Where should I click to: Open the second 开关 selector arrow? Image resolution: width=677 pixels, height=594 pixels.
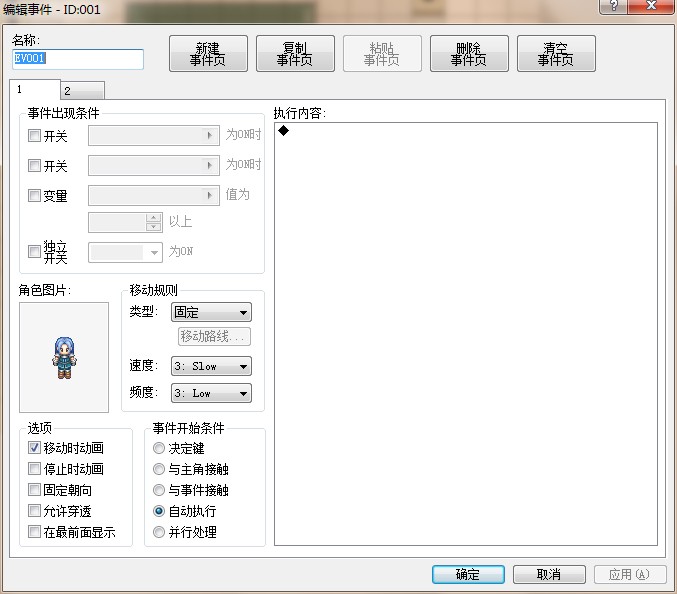point(210,165)
